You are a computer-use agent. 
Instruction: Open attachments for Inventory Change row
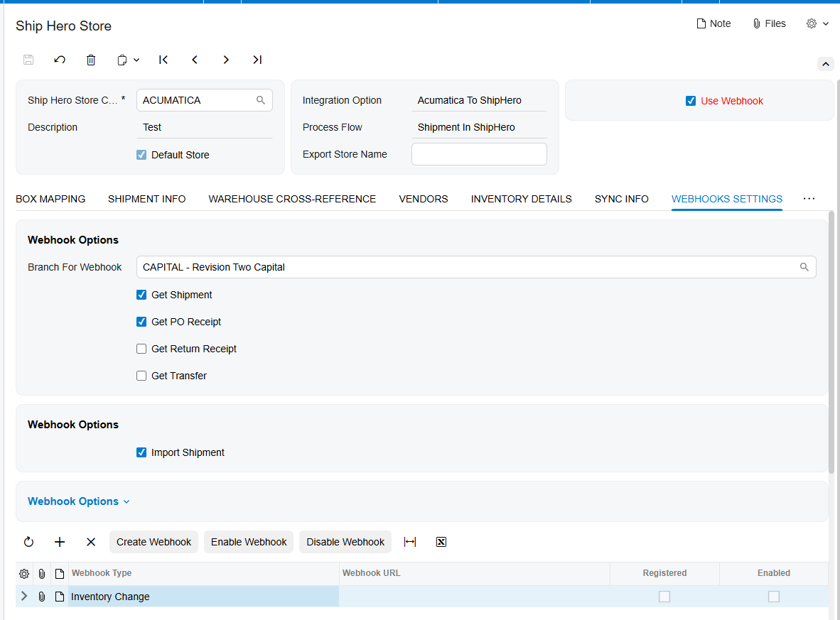[x=42, y=597]
